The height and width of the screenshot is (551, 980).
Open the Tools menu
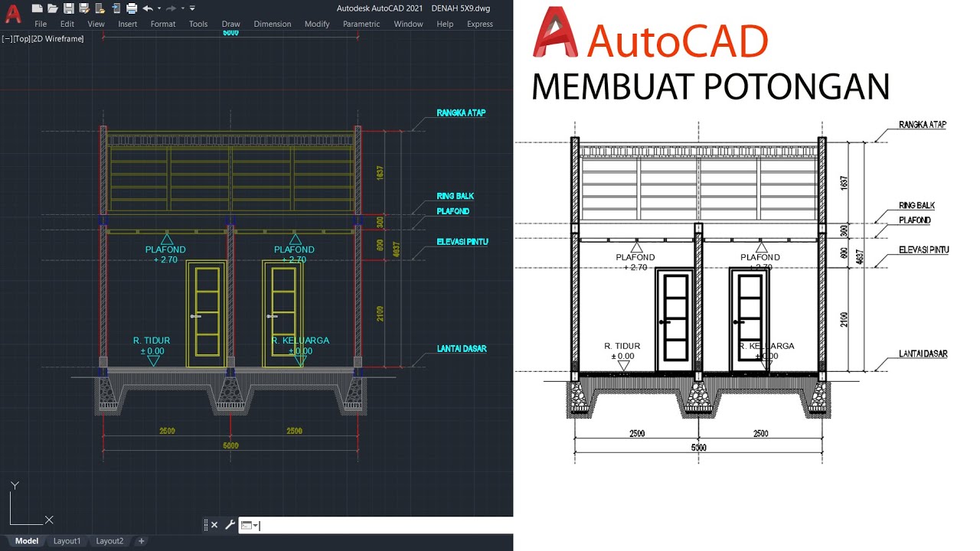(198, 24)
